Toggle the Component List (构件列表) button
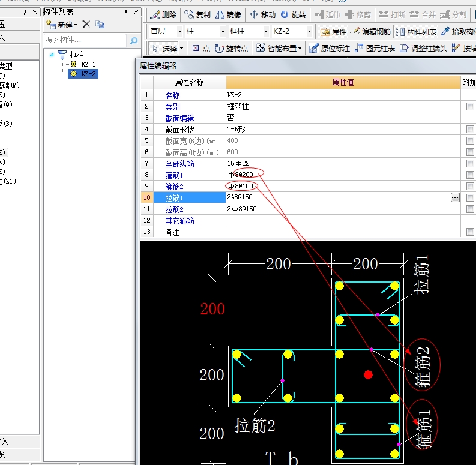 click(x=416, y=32)
